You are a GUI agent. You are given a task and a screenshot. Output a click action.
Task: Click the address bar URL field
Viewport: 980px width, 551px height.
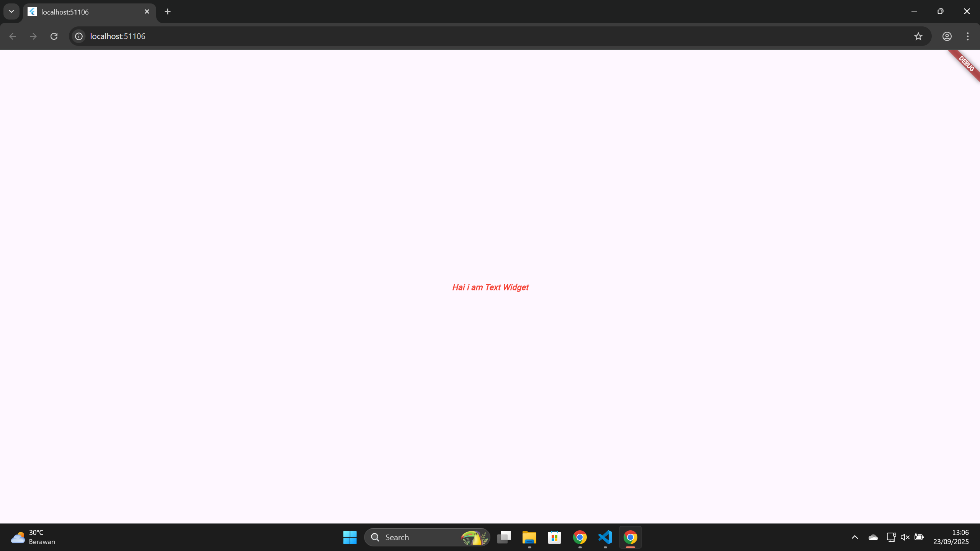(x=459, y=36)
